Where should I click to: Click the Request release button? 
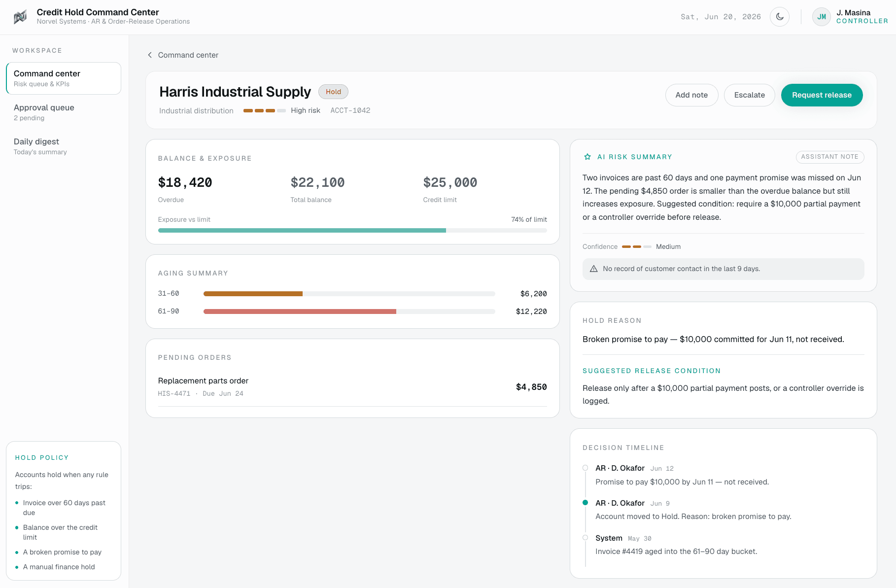pos(822,95)
